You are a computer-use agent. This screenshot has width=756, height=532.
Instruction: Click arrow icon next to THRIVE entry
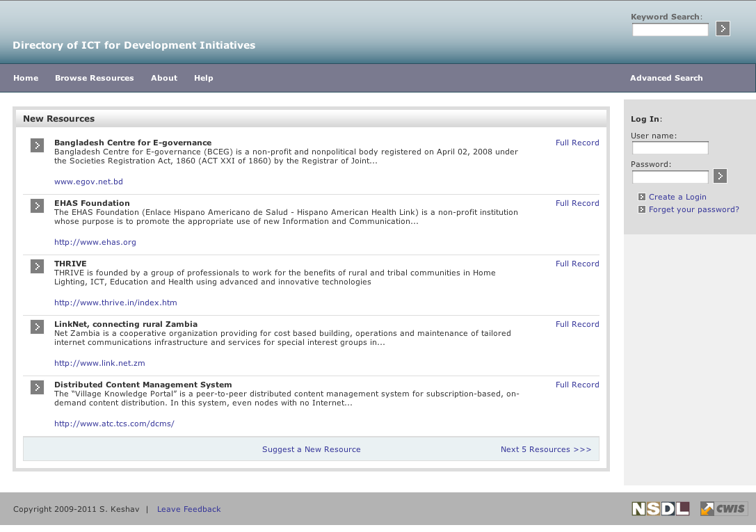click(x=37, y=266)
